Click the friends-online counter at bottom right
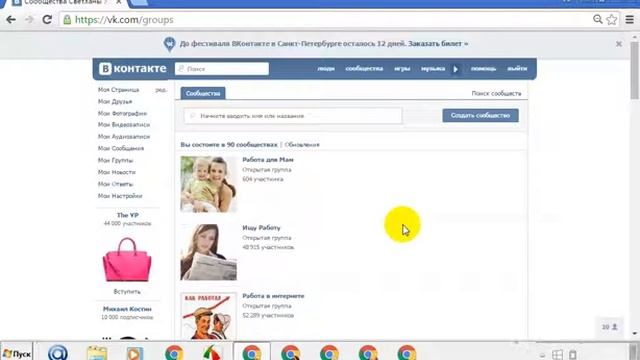Viewport: 640px width, 360px height. (x=609, y=327)
